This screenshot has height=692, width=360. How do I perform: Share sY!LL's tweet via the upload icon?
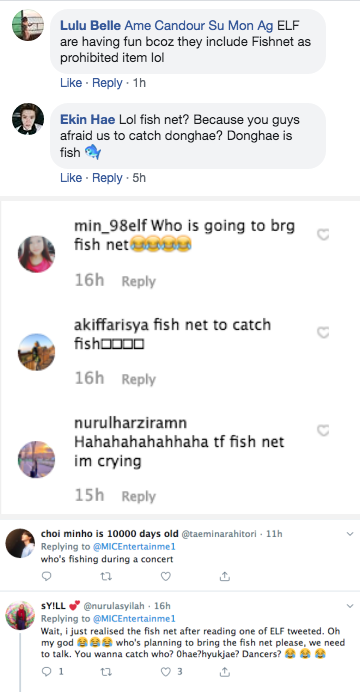click(225, 671)
